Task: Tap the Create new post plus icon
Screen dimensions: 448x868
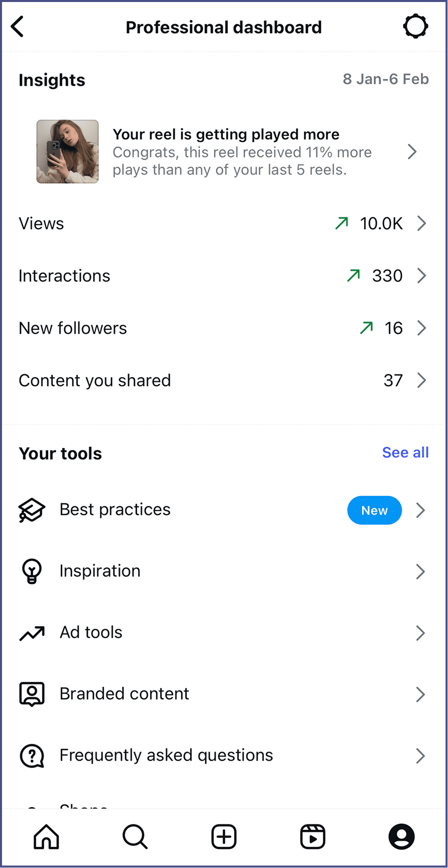Action: pyautogui.click(x=224, y=836)
